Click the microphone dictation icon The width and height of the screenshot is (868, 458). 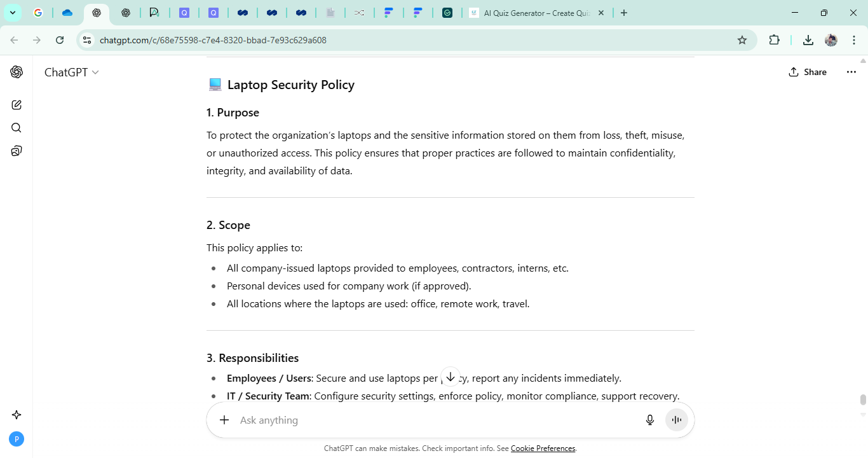[649, 420]
